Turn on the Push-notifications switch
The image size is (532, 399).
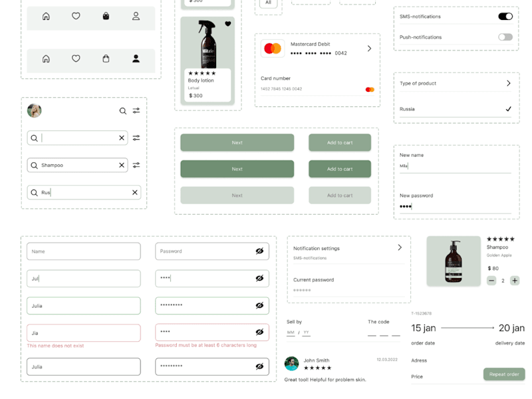tap(505, 37)
